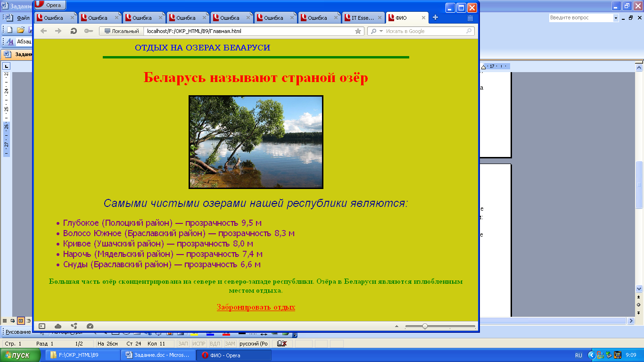The image size is (644, 362).
Task: Click list item Волосо Южное
Action: tap(179, 233)
